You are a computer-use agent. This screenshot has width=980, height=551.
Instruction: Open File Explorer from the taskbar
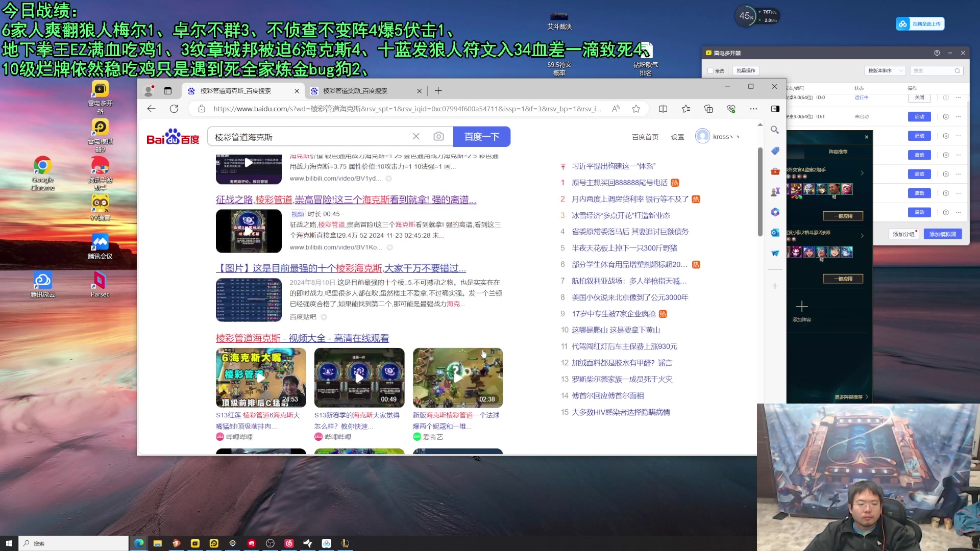click(x=157, y=543)
